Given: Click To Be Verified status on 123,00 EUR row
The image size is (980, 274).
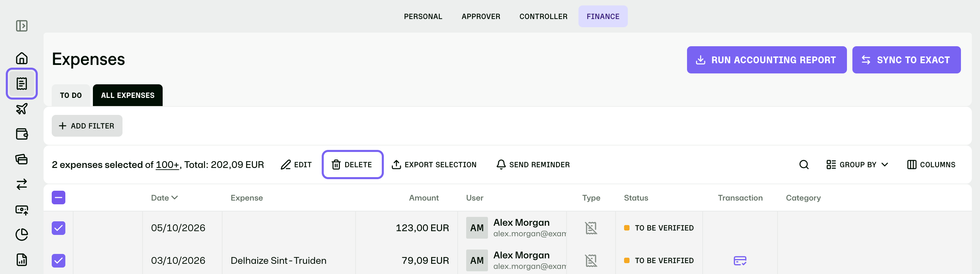Looking at the screenshot, I should click(659, 228).
